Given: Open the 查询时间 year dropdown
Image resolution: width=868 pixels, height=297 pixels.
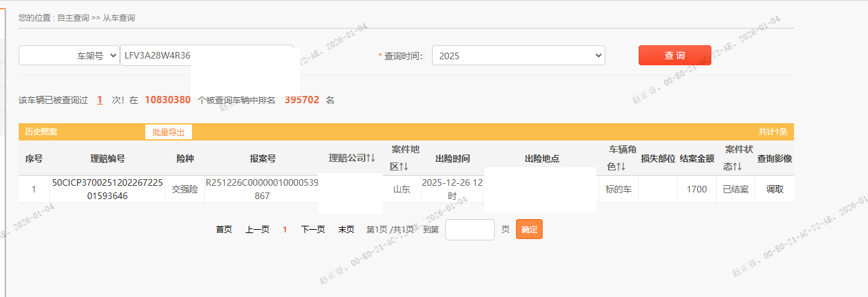Looking at the screenshot, I should coord(518,56).
